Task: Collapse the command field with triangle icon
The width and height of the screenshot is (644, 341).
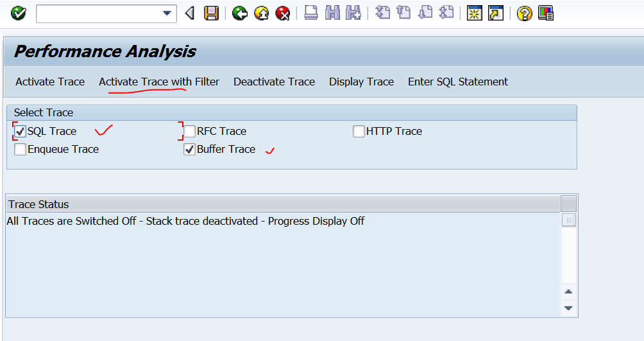Action: tap(190, 13)
